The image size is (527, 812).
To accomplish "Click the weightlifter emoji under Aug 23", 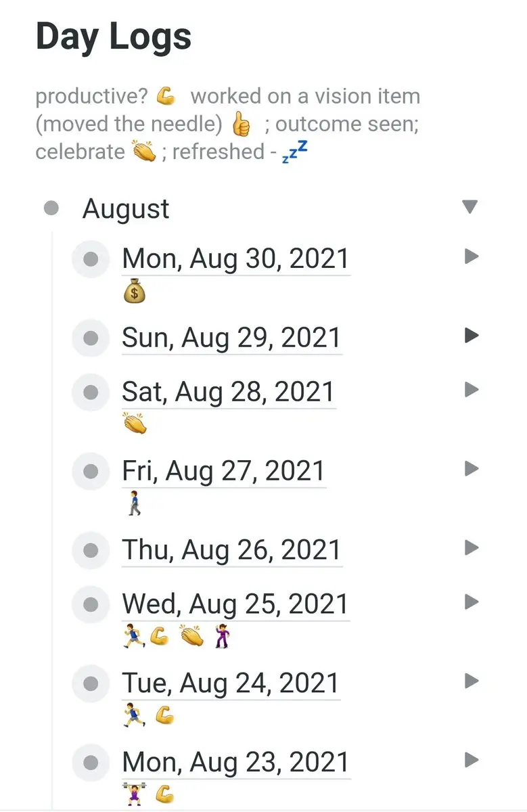I will [133, 794].
